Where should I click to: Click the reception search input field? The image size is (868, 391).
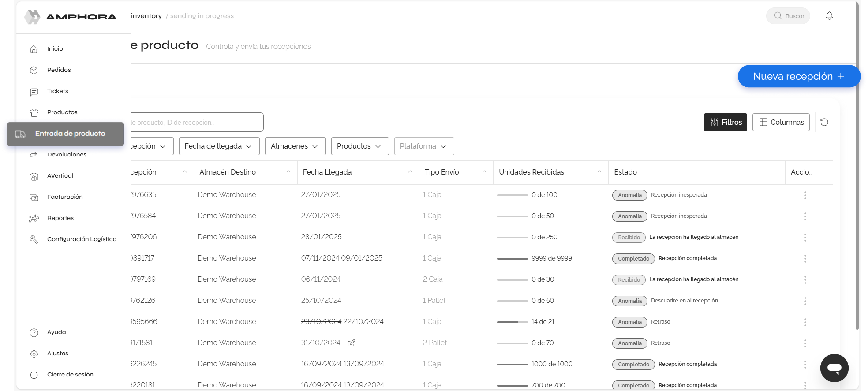196,122
